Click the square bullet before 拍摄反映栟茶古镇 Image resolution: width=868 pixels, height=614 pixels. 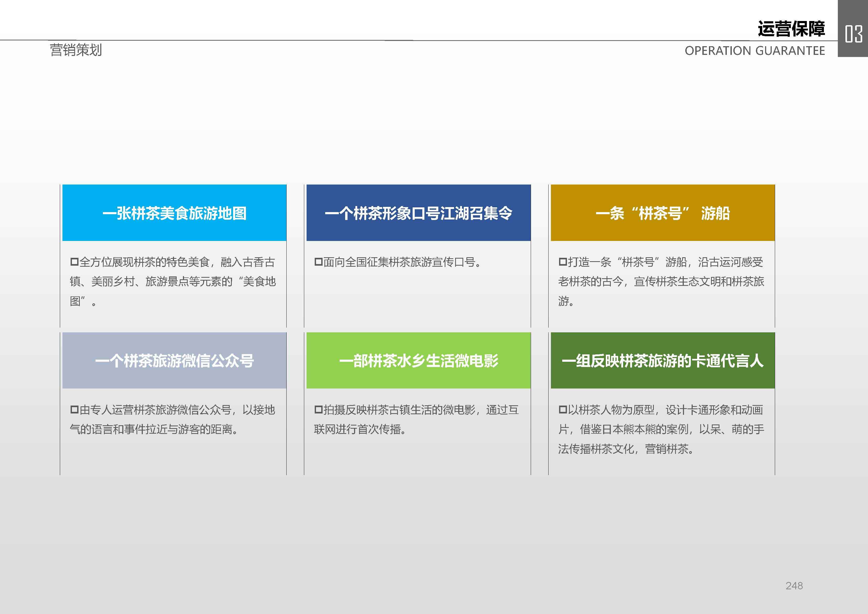(x=318, y=410)
